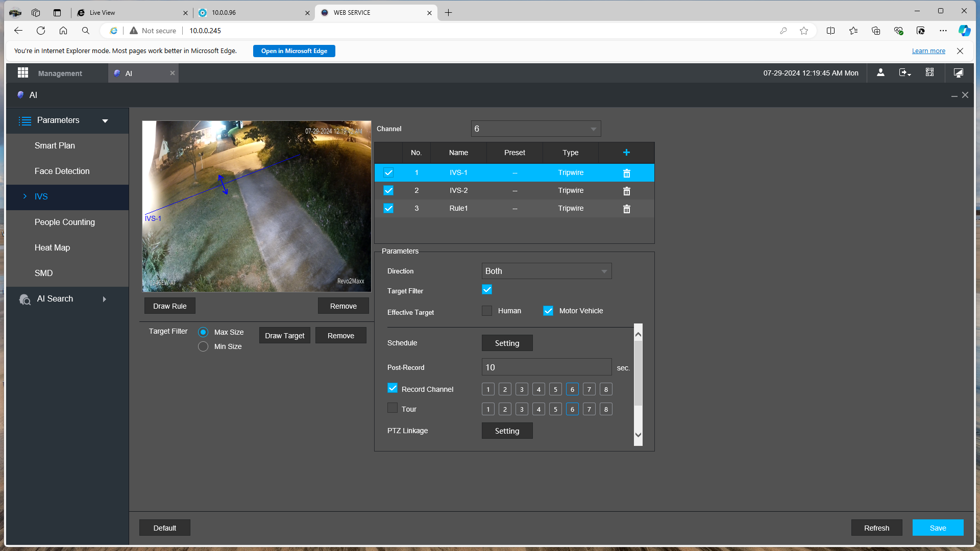Toggle the Target Filter checkbox in Parameters
The image size is (980, 551).
click(x=487, y=290)
